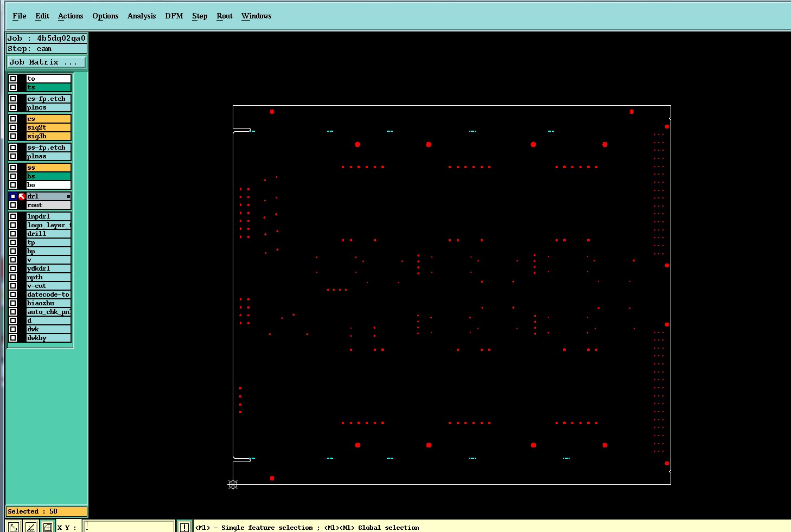Select the d layer name
The image size is (791, 532).
coord(48,321)
